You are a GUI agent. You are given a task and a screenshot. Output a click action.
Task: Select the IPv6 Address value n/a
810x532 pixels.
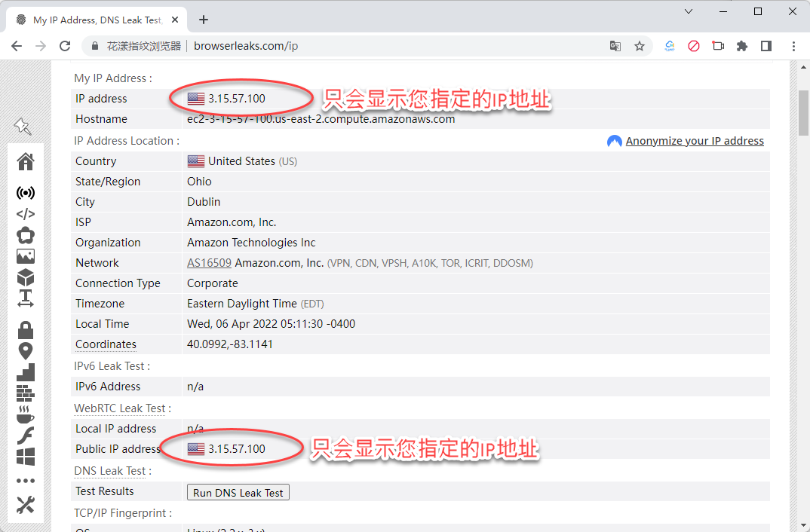(x=195, y=387)
